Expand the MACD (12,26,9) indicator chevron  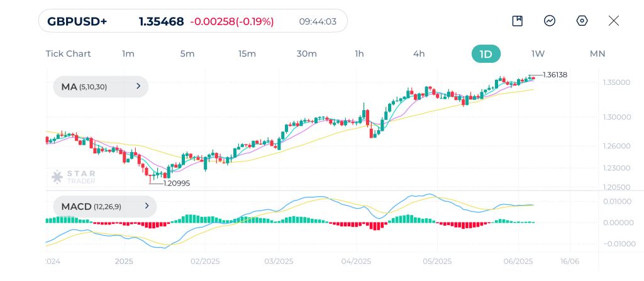pos(147,206)
